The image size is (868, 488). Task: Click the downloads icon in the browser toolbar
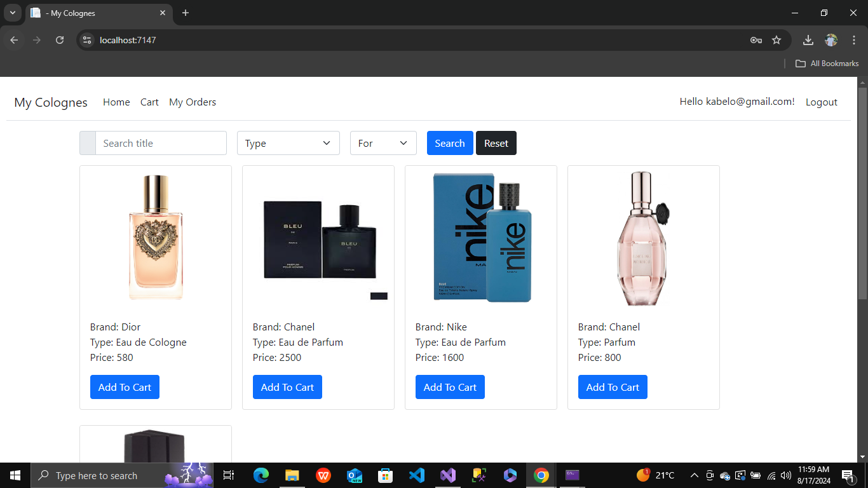808,39
